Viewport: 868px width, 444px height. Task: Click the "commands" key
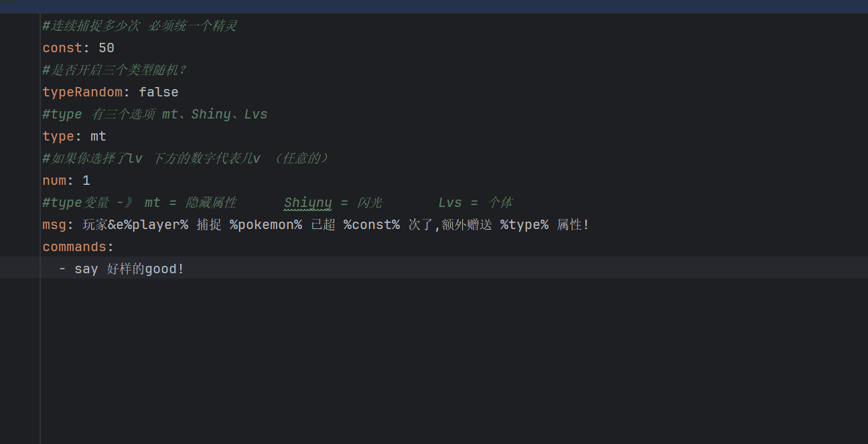[x=74, y=247]
